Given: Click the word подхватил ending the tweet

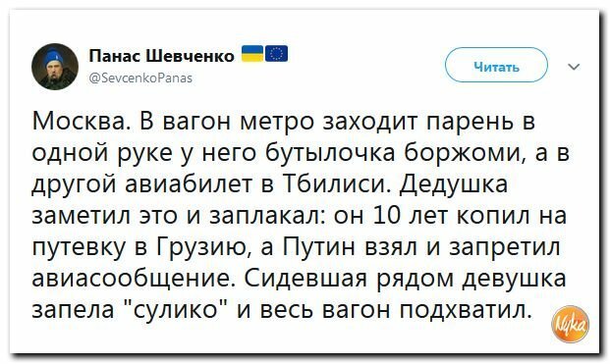Looking at the screenshot, I should click(466, 311).
